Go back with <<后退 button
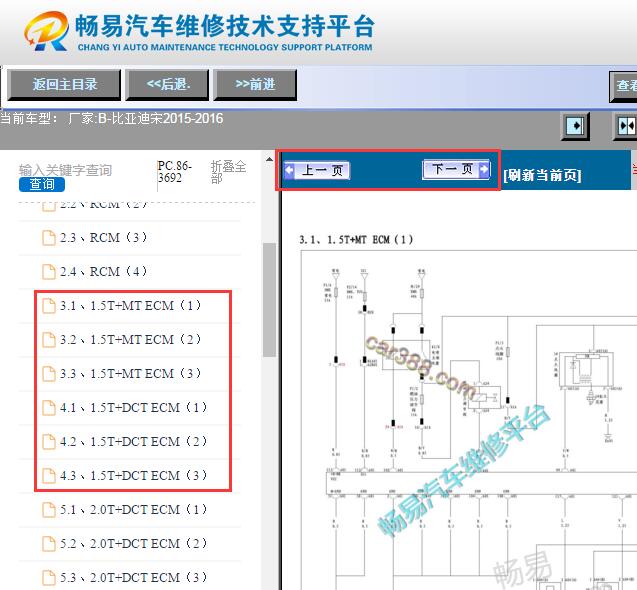This screenshot has width=637, height=590. coord(167,85)
